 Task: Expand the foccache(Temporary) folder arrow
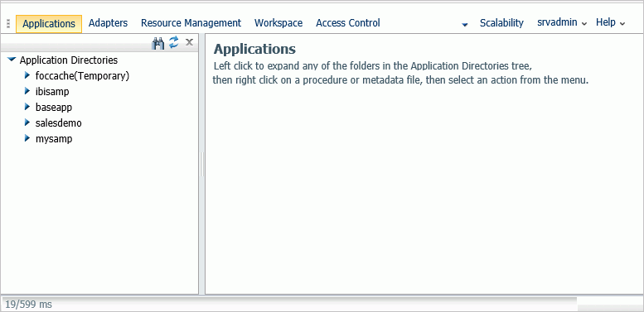click(x=27, y=75)
